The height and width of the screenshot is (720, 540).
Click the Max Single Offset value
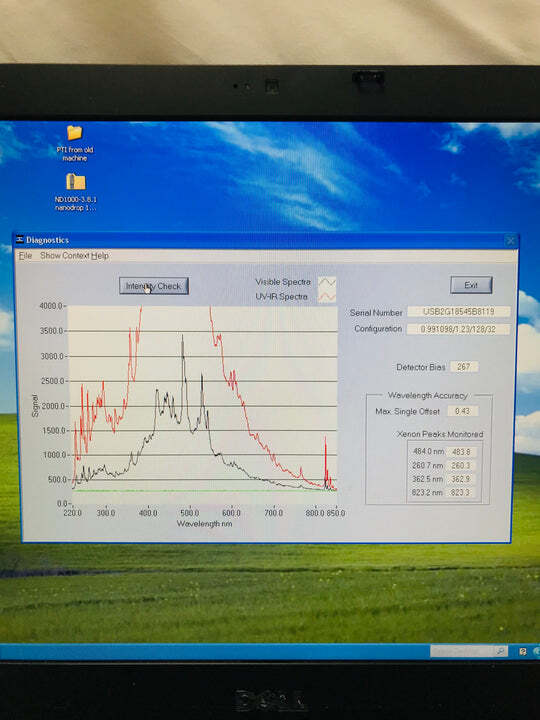462,411
